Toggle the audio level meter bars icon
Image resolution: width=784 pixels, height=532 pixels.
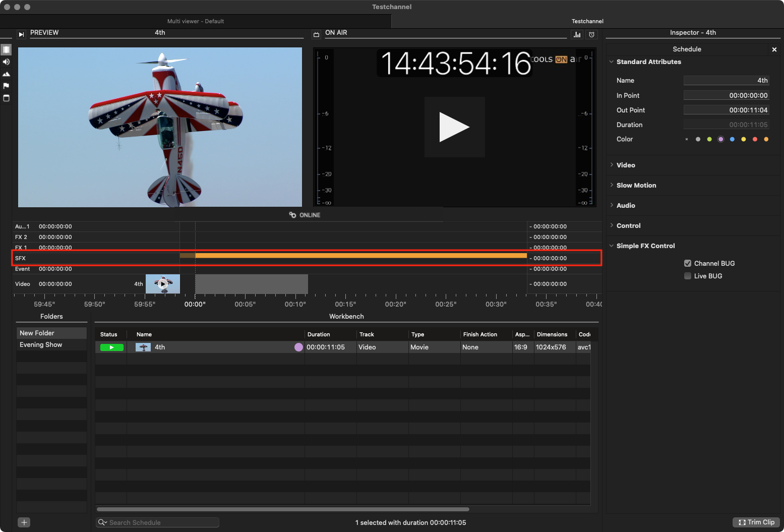click(577, 34)
